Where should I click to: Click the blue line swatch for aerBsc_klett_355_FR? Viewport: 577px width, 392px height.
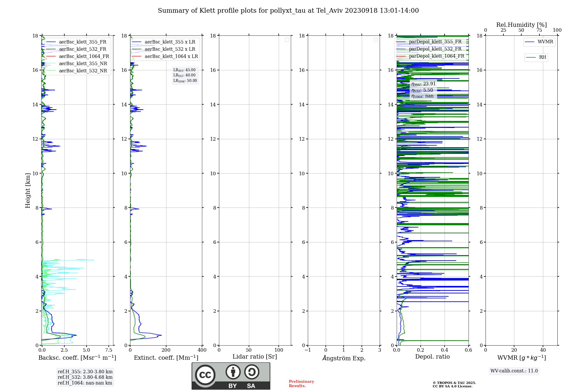pos(51,42)
